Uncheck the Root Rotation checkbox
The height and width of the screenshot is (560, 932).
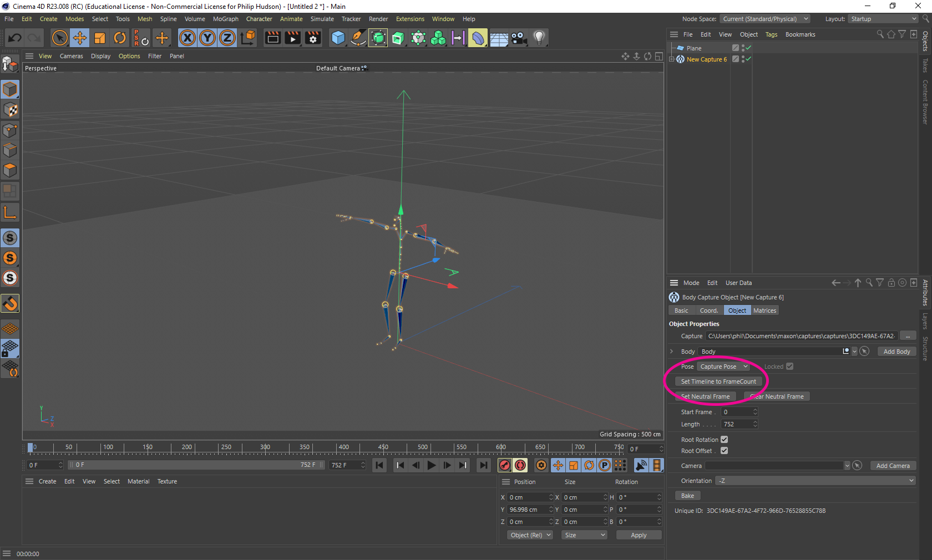point(724,440)
